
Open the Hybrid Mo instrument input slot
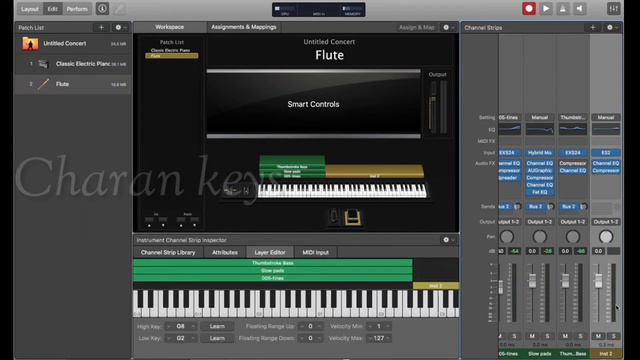pos(540,153)
